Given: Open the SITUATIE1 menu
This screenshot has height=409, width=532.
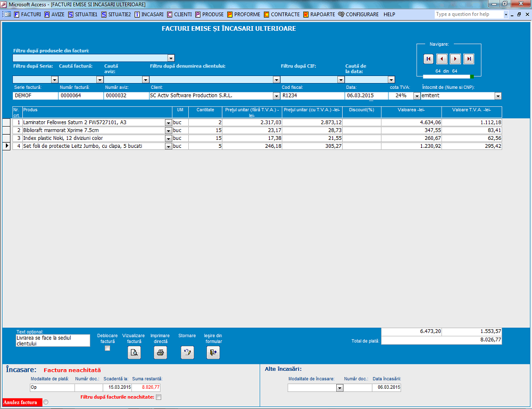Looking at the screenshot, I should [x=83, y=14].
